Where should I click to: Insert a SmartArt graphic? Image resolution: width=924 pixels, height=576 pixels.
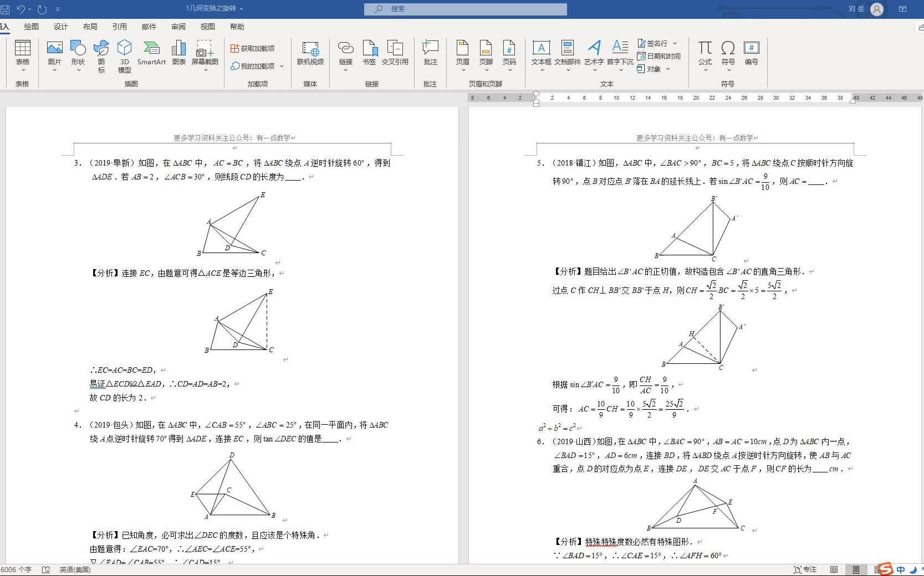click(151, 53)
